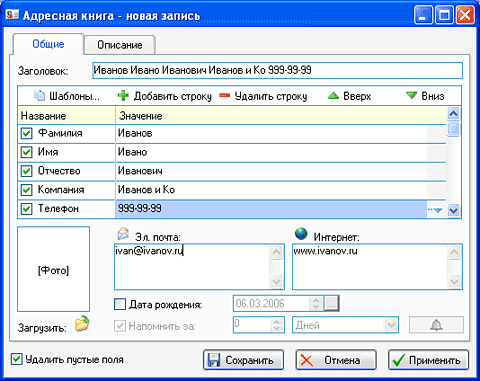This screenshot has width=480, height=381.
Task: Click the [Фото] placeholder box
Action: pyautogui.click(x=53, y=269)
